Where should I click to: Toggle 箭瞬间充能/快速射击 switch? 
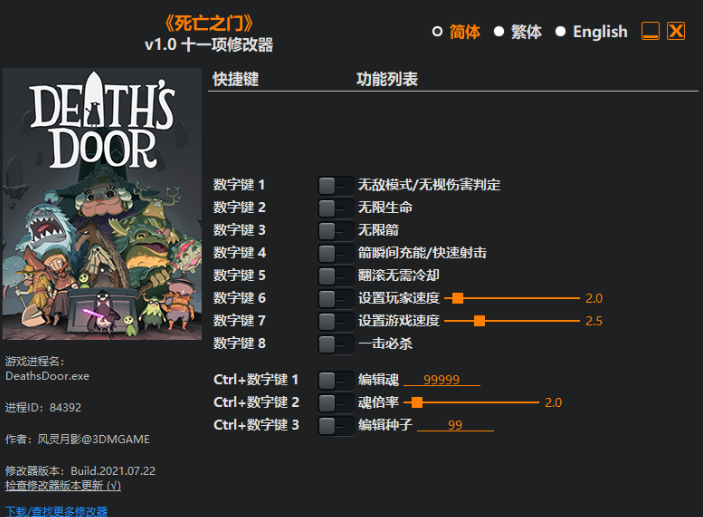tap(336, 253)
